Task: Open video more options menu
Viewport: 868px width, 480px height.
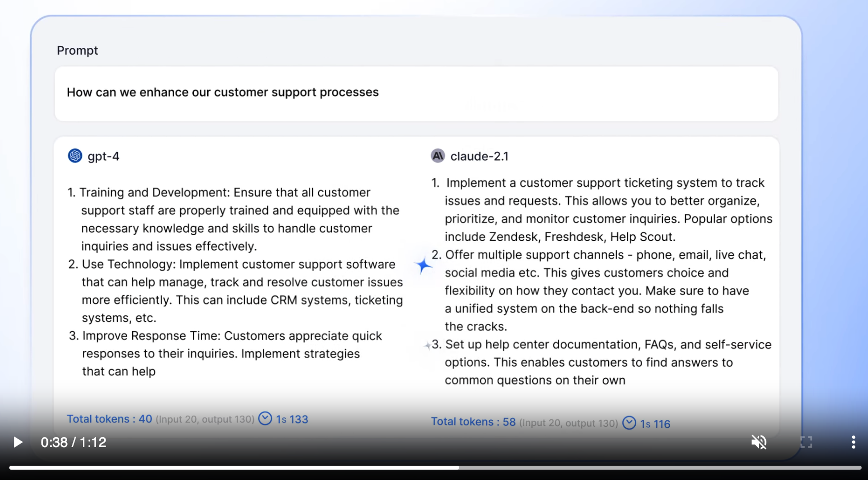Action: [x=853, y=442]
